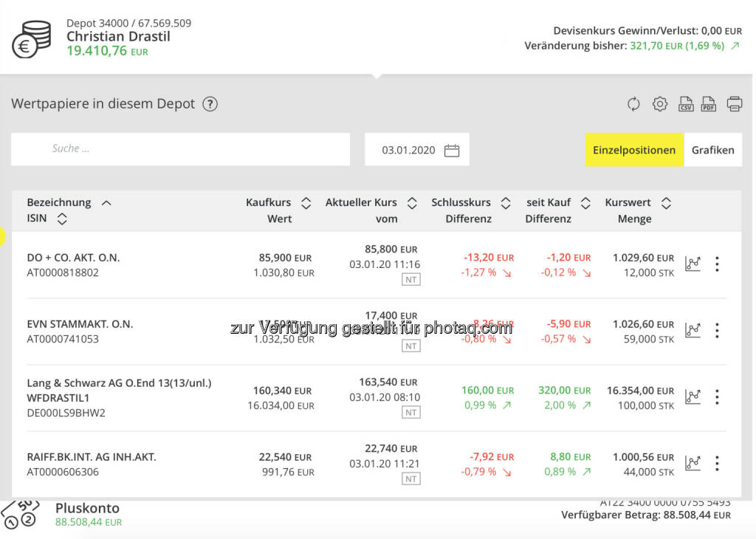
Task: Click the Suche search field
Action: (180, 149)
